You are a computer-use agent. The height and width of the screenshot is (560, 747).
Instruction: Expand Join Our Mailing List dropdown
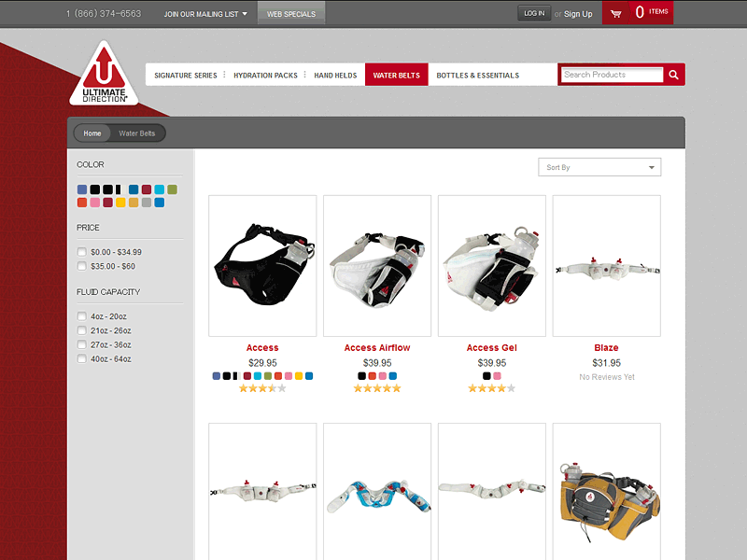coord(205,14)
